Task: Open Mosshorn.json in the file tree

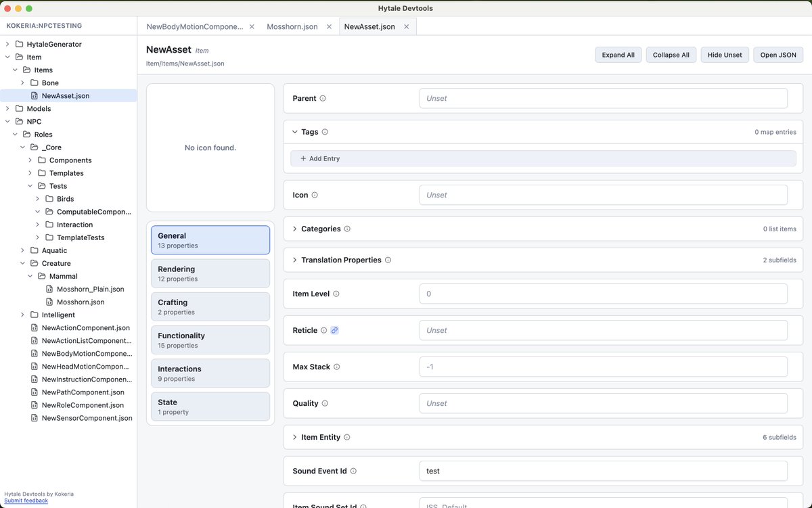Action: 81,302
